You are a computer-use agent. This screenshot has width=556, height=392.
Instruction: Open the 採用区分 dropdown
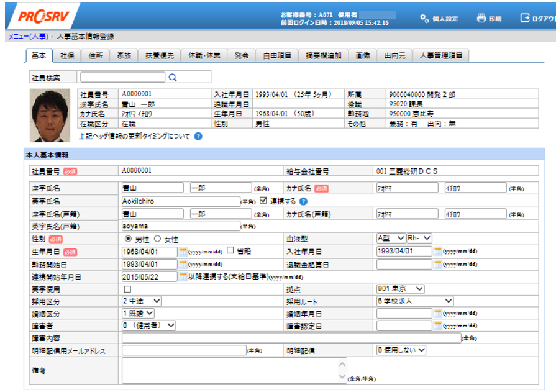[x=142, y=301]
